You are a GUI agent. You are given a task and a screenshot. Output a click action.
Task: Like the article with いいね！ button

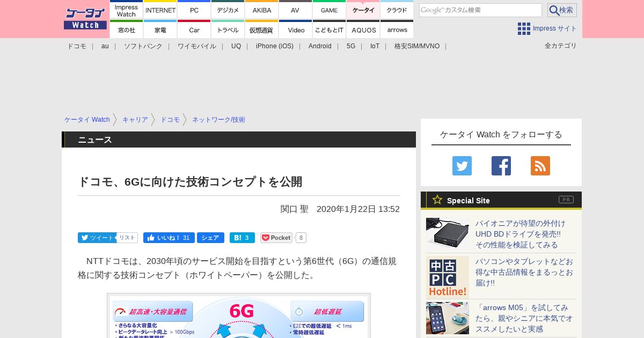[x=169, y=238]
